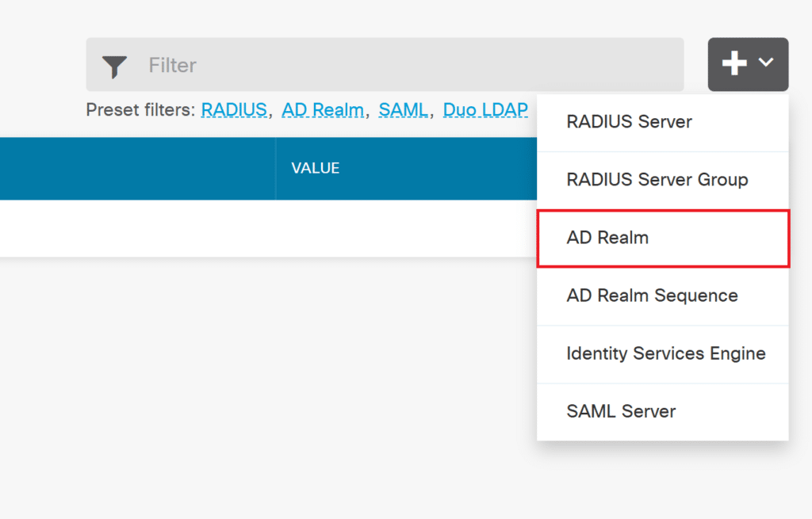Apply the AD Realm preset filter
This screenshot has width=812, height=519.
[x=323, y=110]
